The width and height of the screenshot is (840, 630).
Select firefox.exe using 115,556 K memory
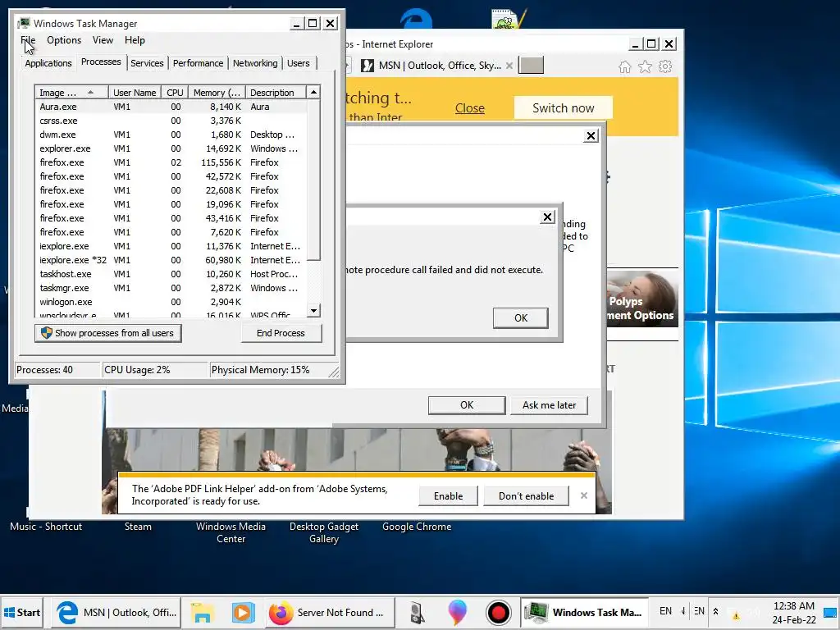point(171,162)
